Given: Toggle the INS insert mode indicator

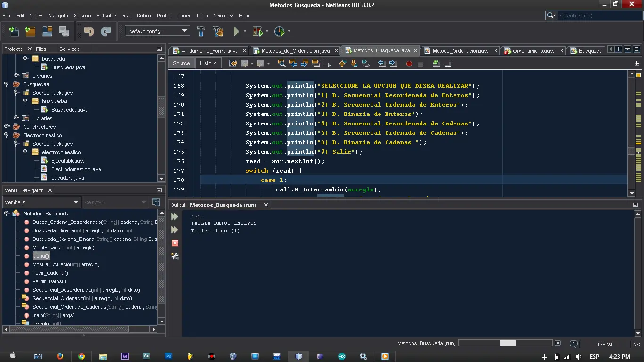Looking at the screenshot, I should pos(636,345).
